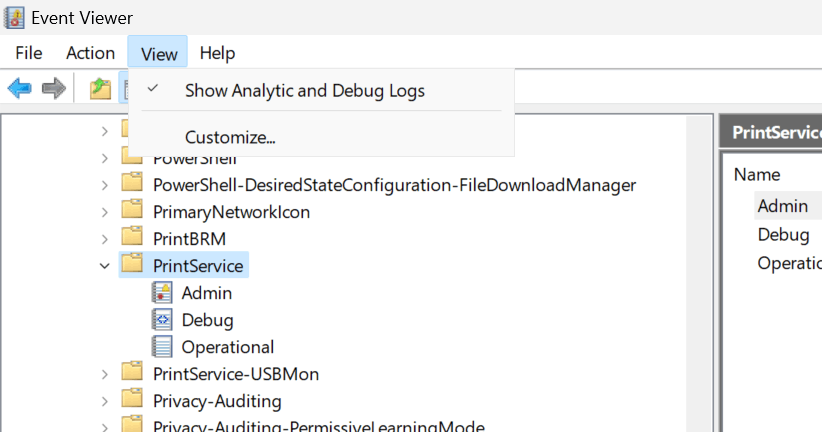Click the Privacy-Auditing folder icon

point(132,398)
